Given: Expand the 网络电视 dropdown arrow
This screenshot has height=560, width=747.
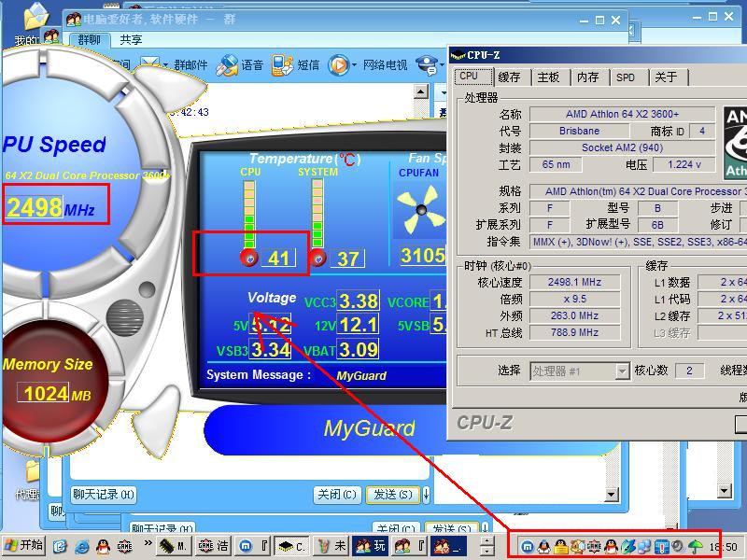Looking at the screenshot, I should click(354, 64).
